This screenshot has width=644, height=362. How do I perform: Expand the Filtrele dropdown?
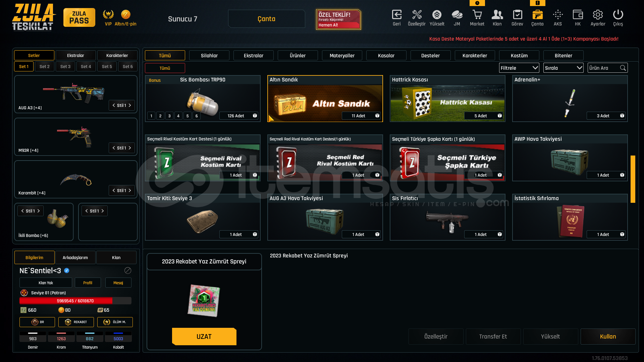[519, 68]
